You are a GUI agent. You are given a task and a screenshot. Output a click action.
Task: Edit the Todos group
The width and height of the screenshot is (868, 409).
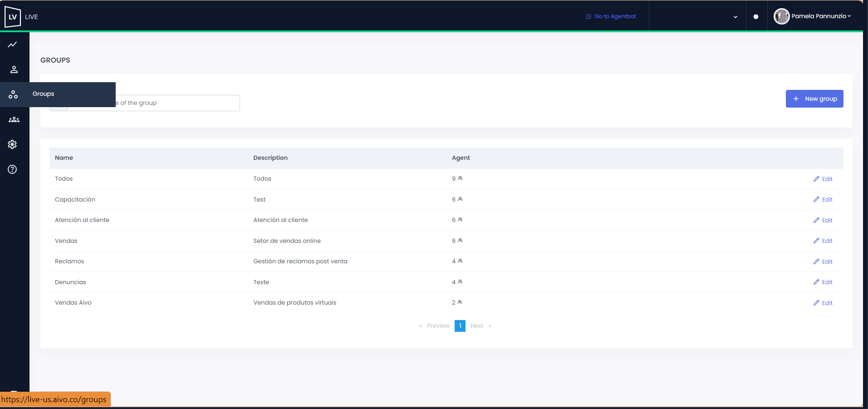pos(823,179)
